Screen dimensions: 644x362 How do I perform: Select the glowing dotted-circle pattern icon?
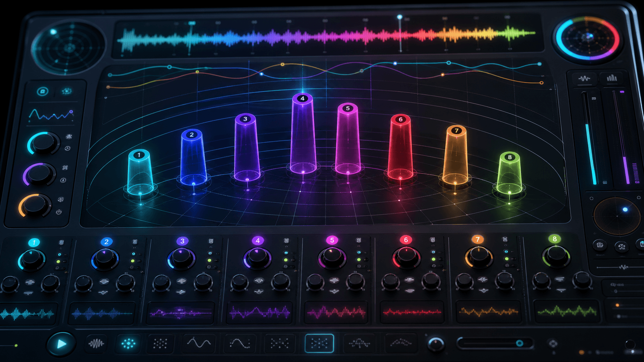(128, 344)
